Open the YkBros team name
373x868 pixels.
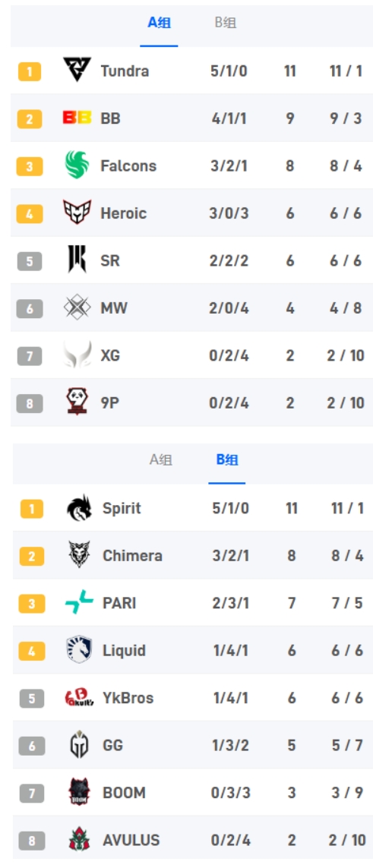(x=128, y=698)
